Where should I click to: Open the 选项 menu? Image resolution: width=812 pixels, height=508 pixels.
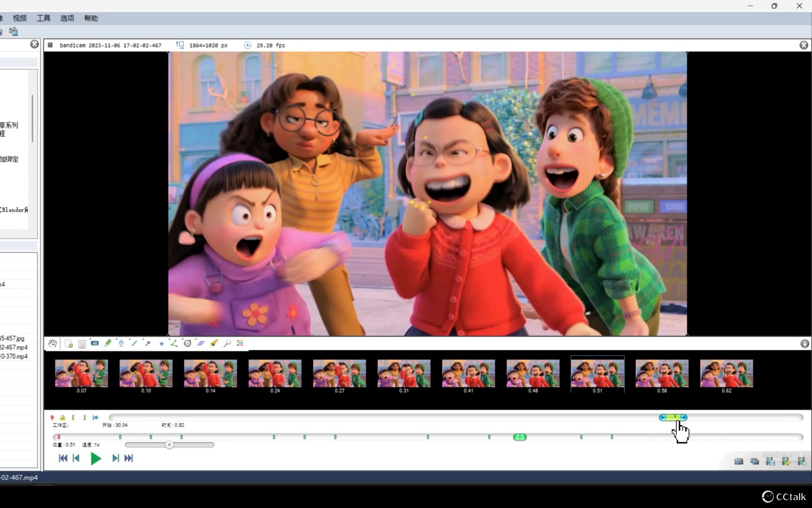[67, 18]
